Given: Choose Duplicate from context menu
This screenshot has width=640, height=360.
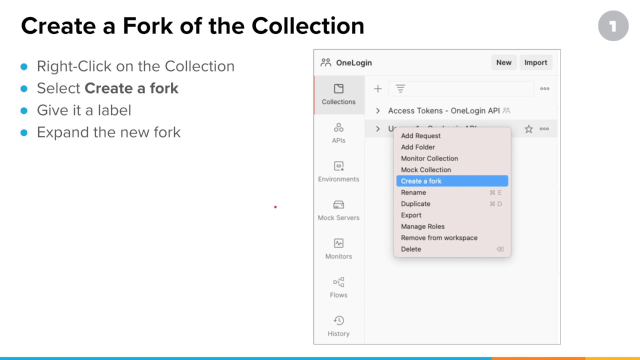Looking at the screenshot, I should pos(452,204).
